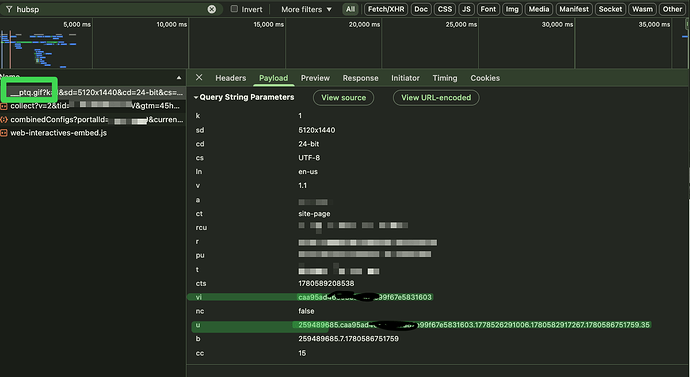Click the 35,000 ms timeline marker

tap(654, 25)
